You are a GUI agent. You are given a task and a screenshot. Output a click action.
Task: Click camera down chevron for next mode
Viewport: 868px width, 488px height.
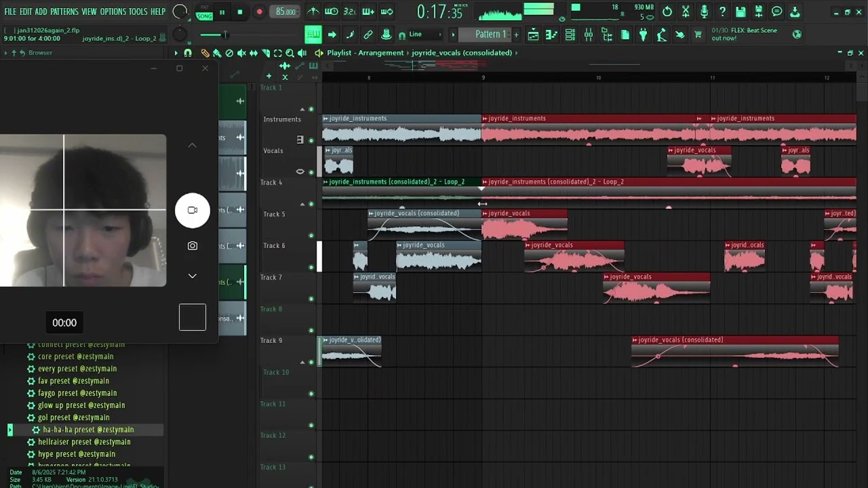click(193, 276)
